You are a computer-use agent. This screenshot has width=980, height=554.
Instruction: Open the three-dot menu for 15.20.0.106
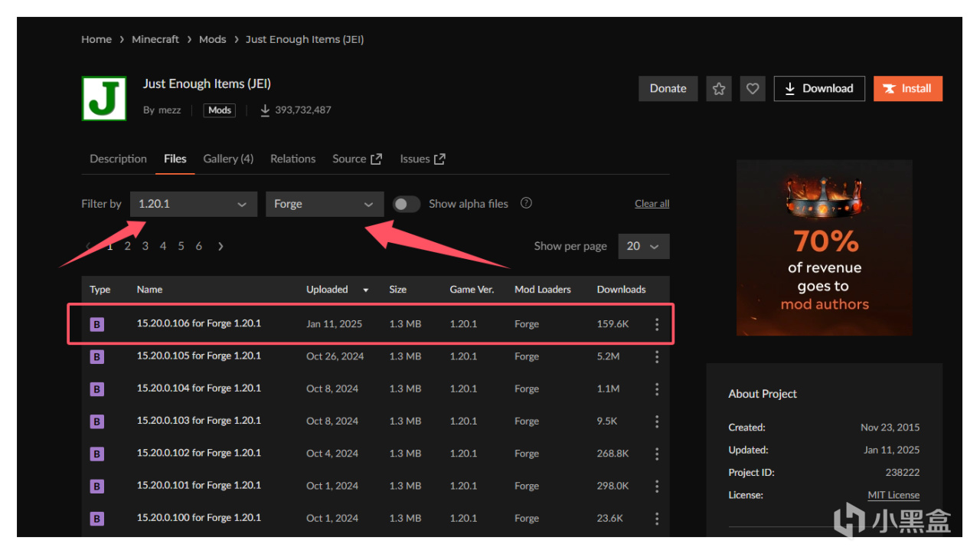(x=656, y=324)
